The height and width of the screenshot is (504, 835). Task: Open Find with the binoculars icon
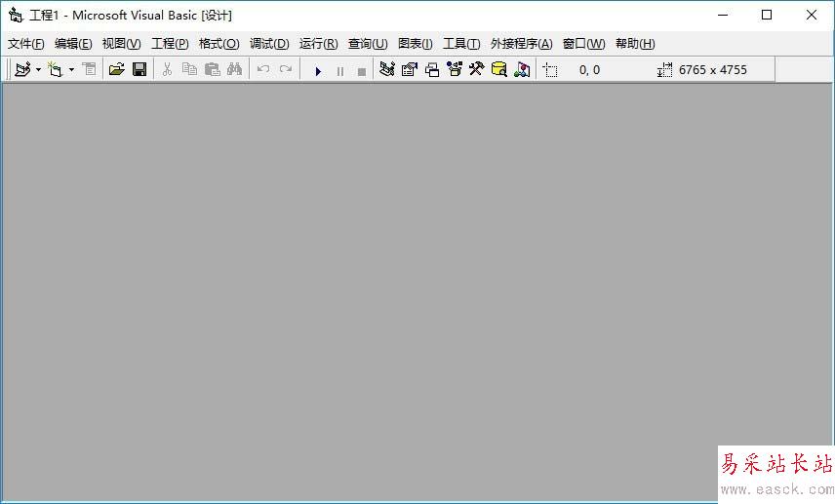234,69
